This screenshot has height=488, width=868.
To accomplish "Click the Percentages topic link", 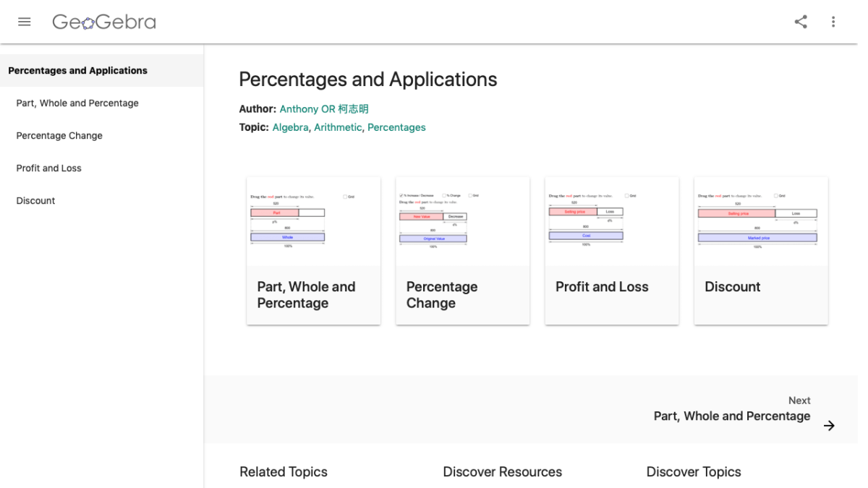I will 396,127.
